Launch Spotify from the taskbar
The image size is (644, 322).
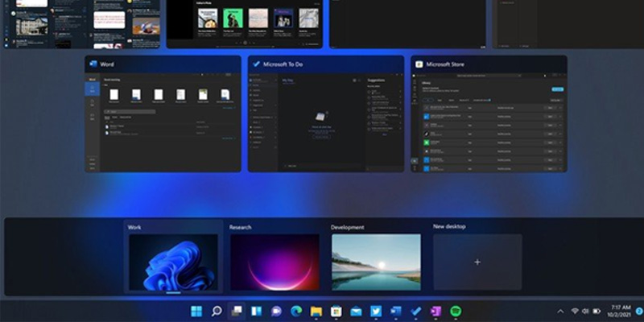click(456, 311)
